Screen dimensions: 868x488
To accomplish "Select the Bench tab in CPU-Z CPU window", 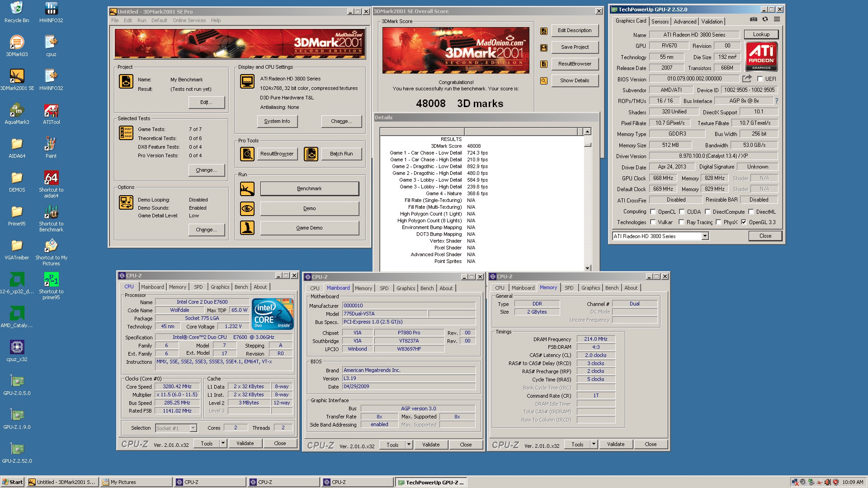I will point(241,287).
